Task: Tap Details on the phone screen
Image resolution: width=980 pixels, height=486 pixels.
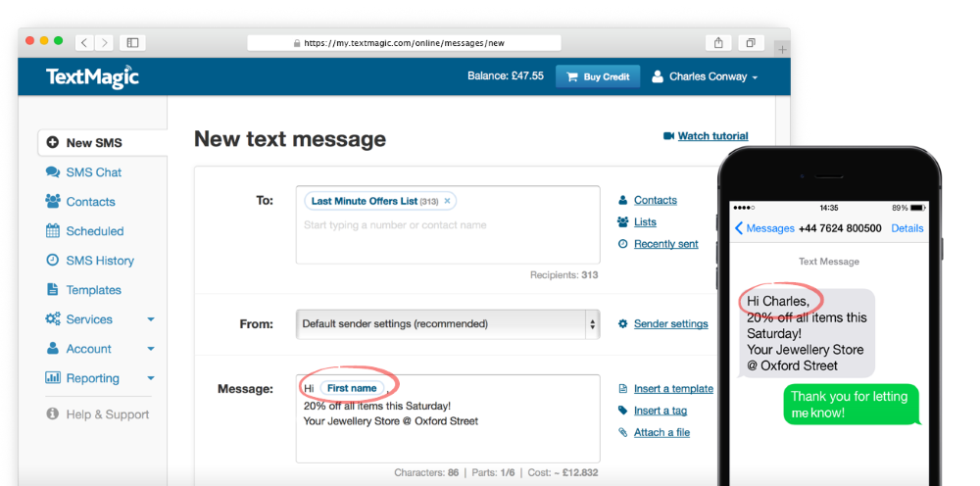Action: tap(906, 228)
